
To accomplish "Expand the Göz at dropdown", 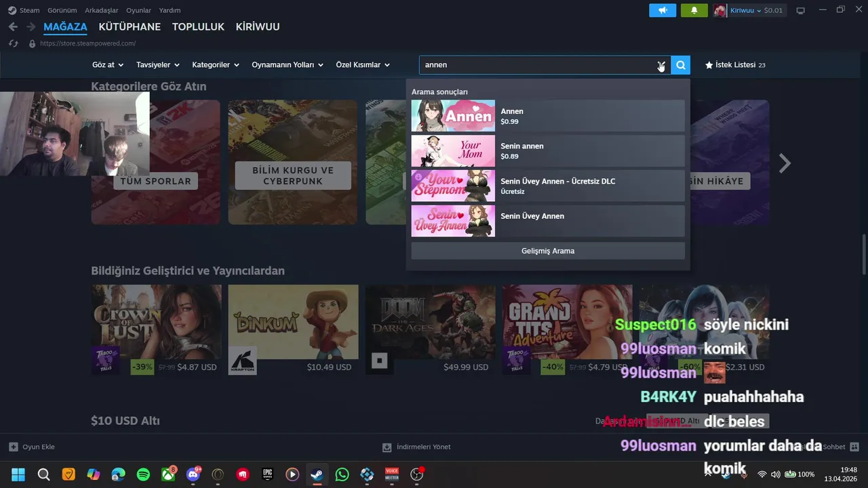I will [x=108, y=65].
